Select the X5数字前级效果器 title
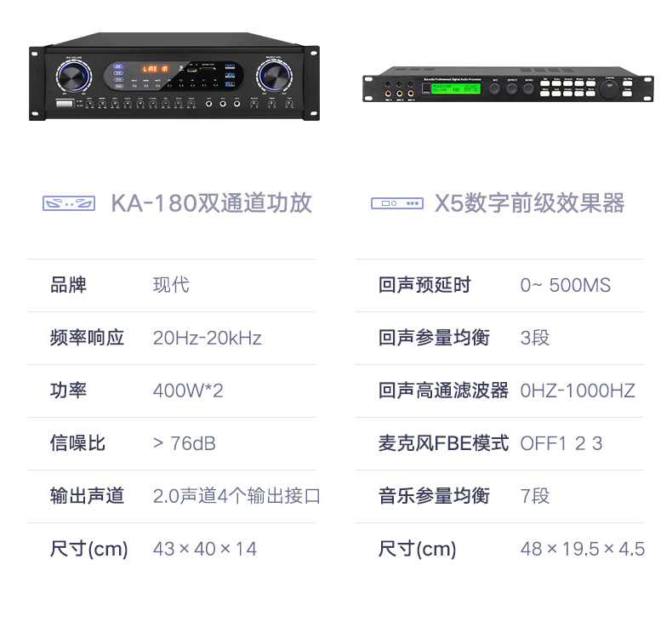672x633 pixels. [529, 203]
